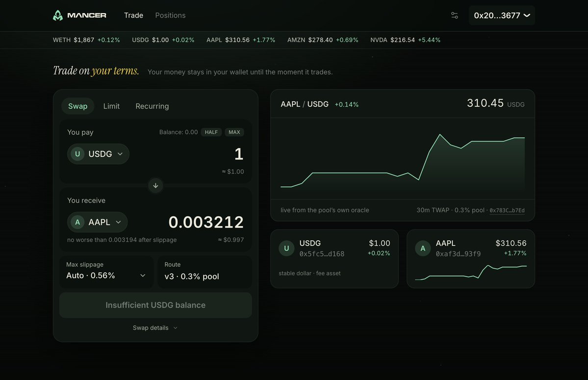Click the USDG address 0x5fc5…d168
Image resolution: width=588 pixels, height=380 pixels.
322,254
